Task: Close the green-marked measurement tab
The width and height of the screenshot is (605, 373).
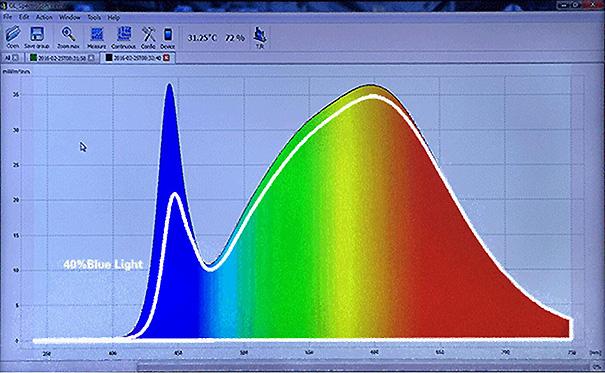Action: coord(91,58)
